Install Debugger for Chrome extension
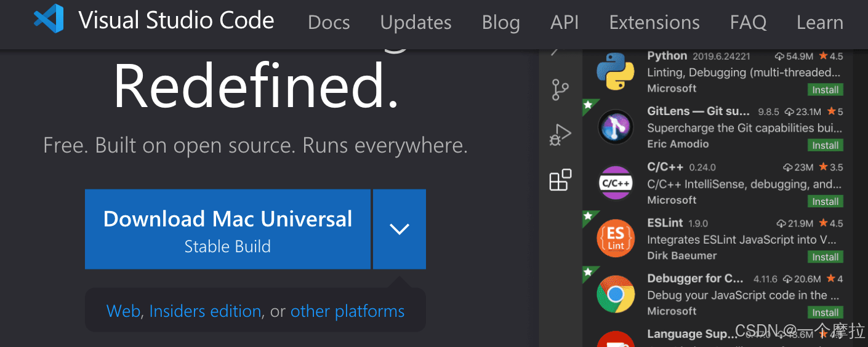This screenshot has height=347, width=868. click(825, 313)
